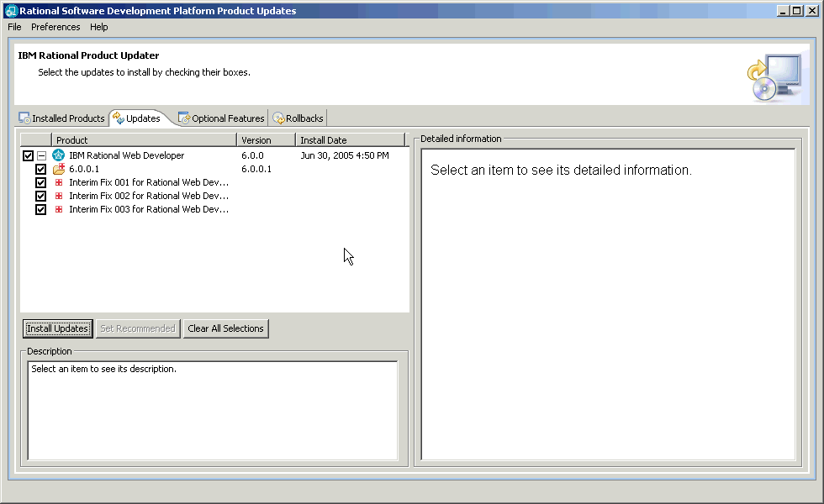Collapse the IBM Rational Web Developer tree node
This screenshot has height=504, width=824.
[x=42, y=155]
